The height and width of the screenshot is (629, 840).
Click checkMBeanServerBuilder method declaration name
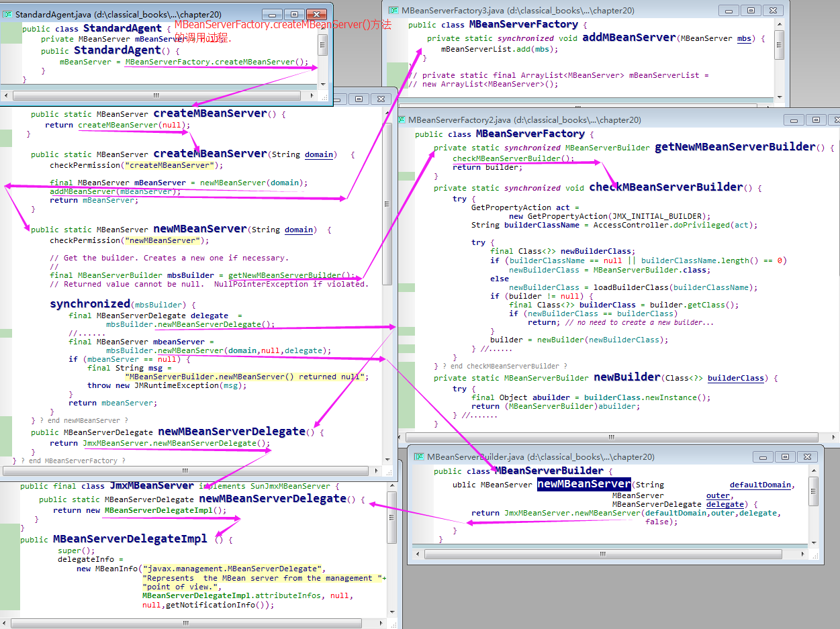tap(666, 187)
